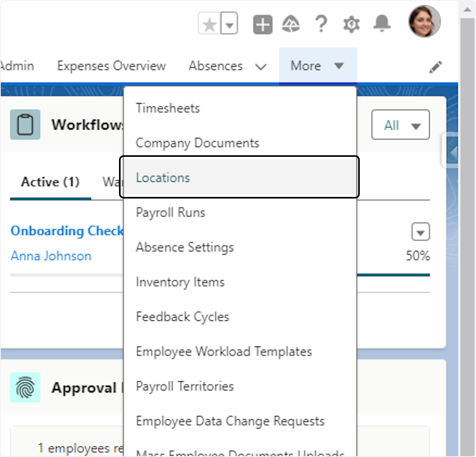
Task: Open the Setup gear icon
Action: [351, 25]
